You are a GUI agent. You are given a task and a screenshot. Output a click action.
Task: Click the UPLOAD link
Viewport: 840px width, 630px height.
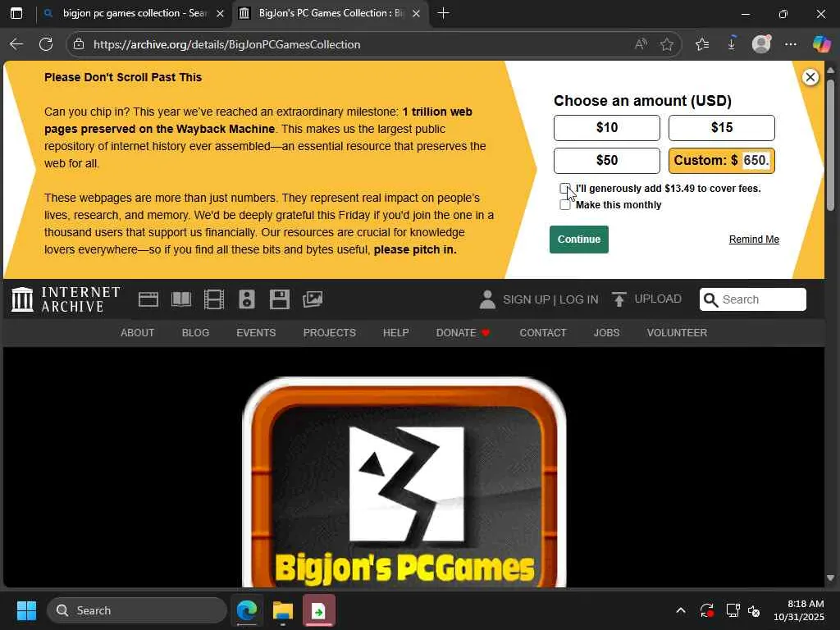658,299
